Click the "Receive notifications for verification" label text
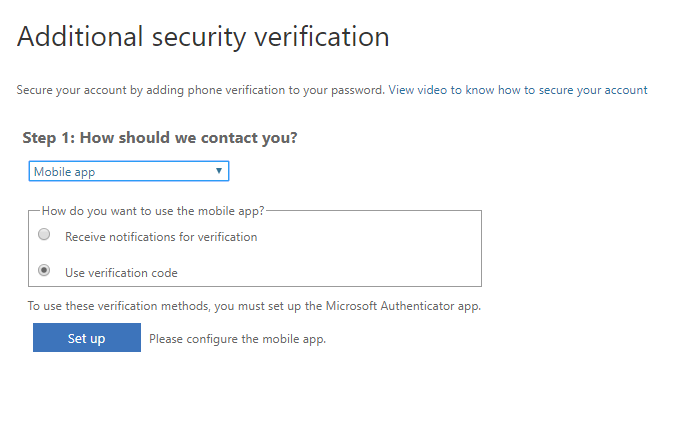The image size is (691, 439). [x=161, y=237]
